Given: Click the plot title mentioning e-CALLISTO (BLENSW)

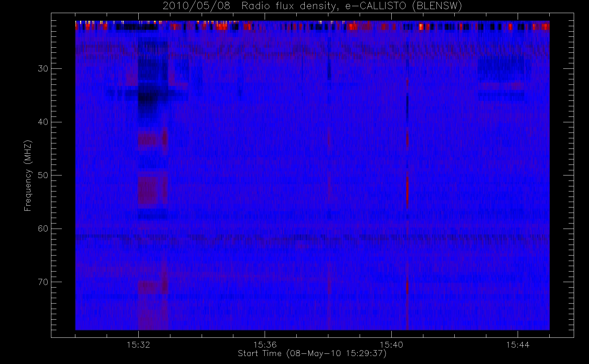Looking at the screenshot, I should 312,6.
